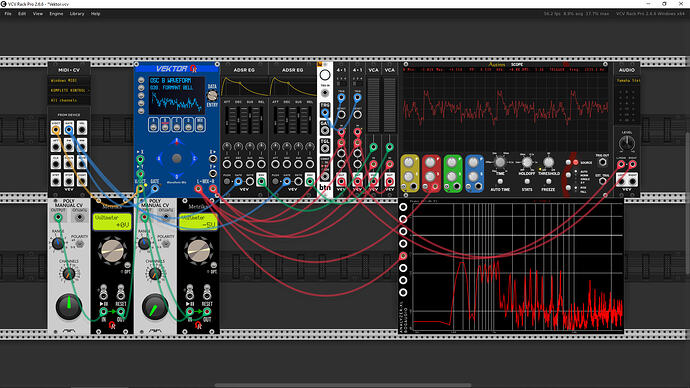Toggle the channel switch on second 4:1 module
The height and width of the screenshot is (388, 690).
click(357, 84)
